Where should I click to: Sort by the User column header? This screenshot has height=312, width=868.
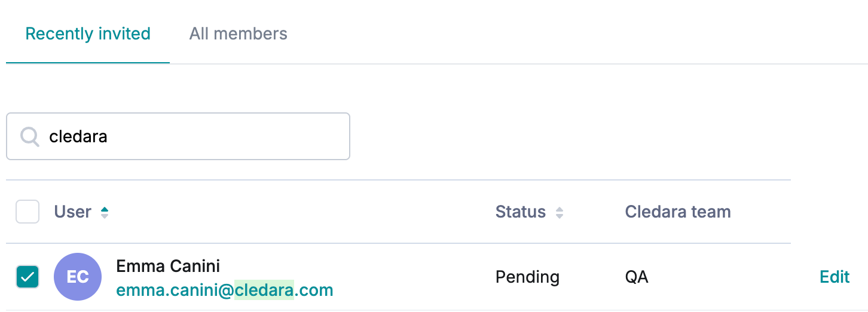(x=73, y=212)
